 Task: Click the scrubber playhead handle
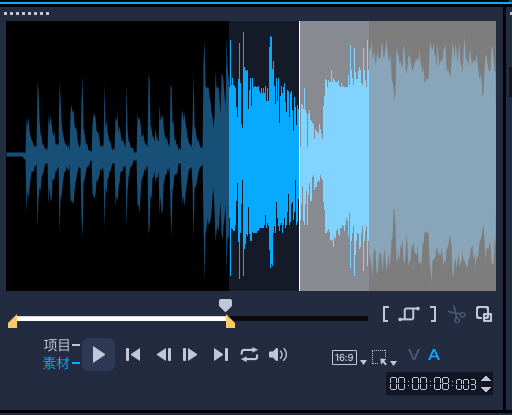click(225, 305)
